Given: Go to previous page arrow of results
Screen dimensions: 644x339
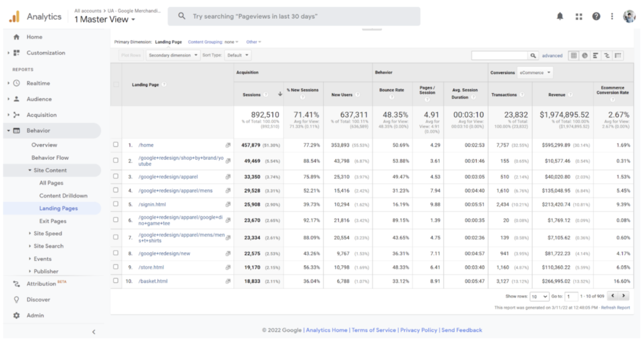Looking at the screenshot, I should 613,296.
